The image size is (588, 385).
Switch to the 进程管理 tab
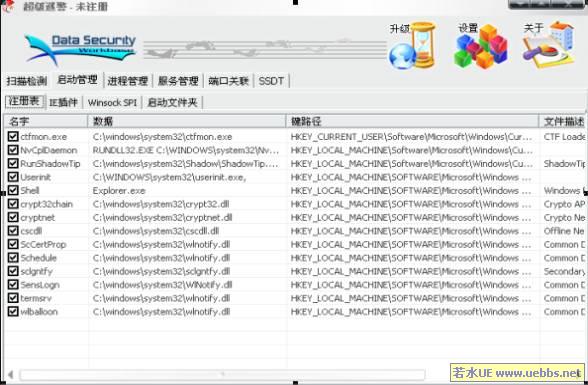pos(128,81)
